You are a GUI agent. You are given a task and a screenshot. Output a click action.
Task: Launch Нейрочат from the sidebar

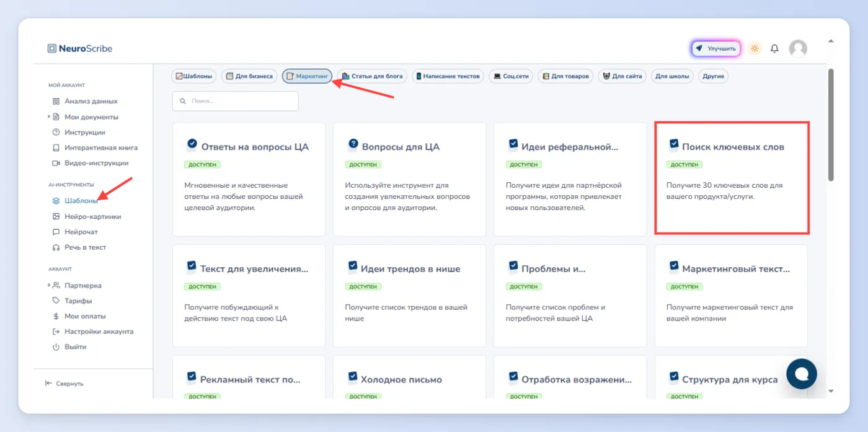(75, 232)
